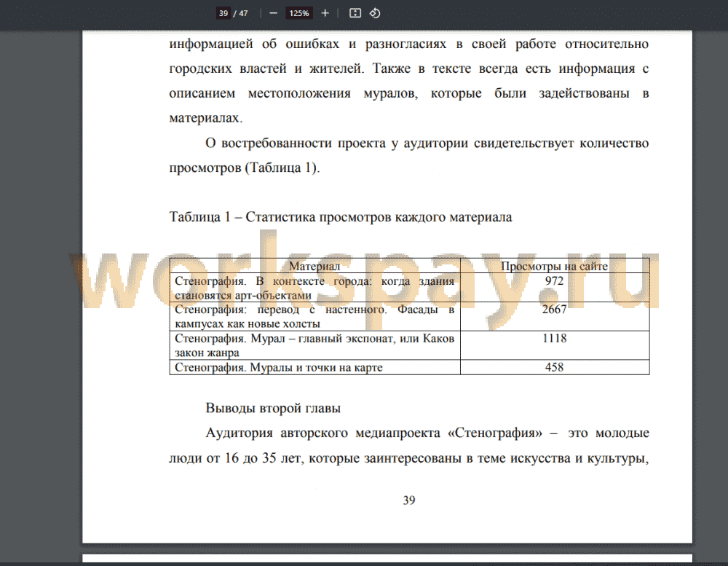The image size is (728, 566).
Task: Click the row 'Стенография: перевод с настенного'
Action: pyautogui.click(x=409, y=316)
